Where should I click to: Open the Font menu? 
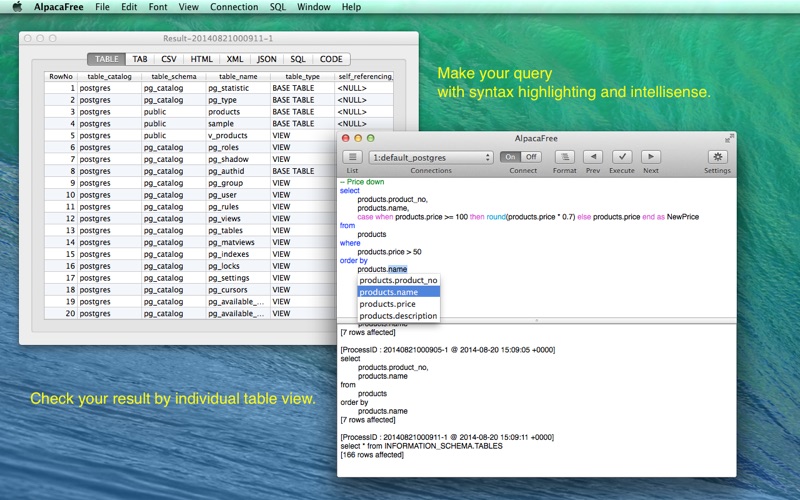tap(158, 7)
